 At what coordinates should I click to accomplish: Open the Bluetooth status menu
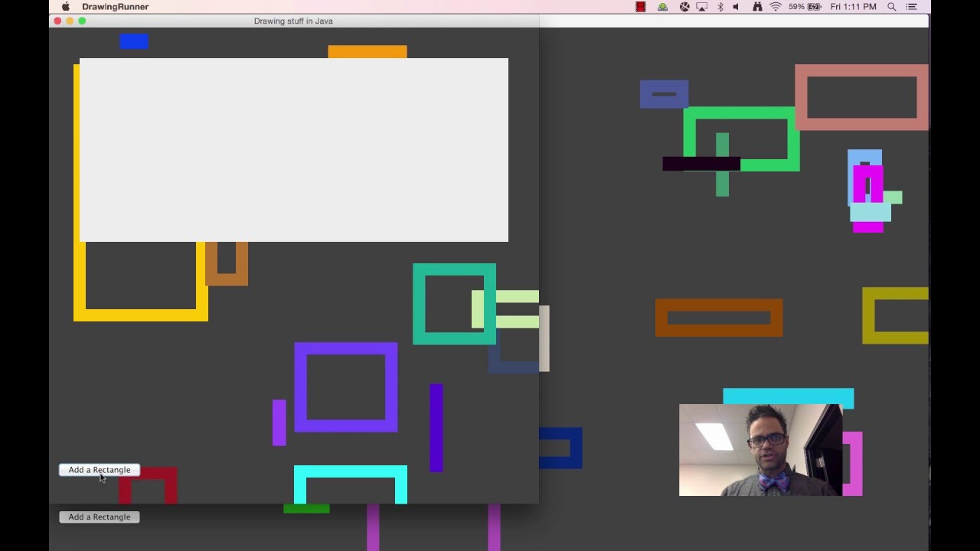[x=720, y=7]
